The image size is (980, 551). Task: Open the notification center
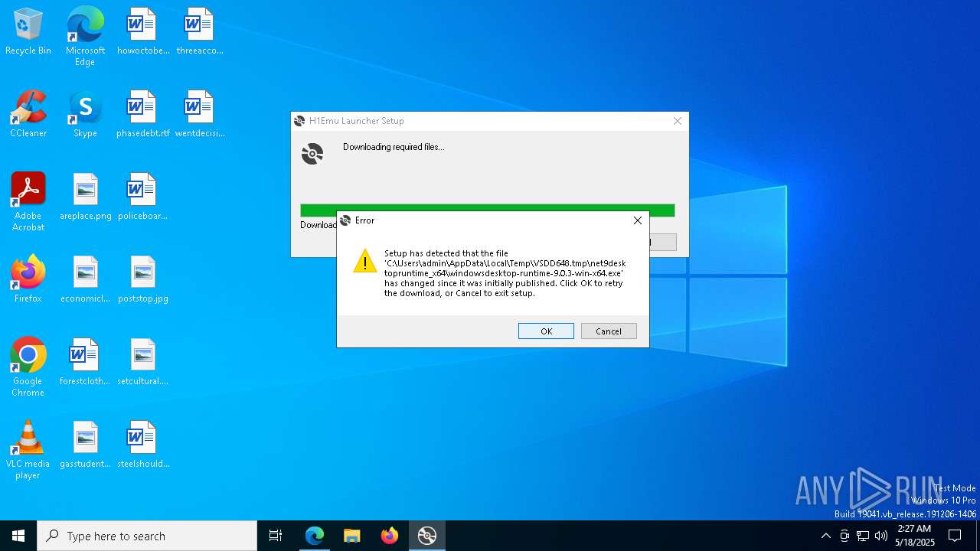tap(955, 536)
